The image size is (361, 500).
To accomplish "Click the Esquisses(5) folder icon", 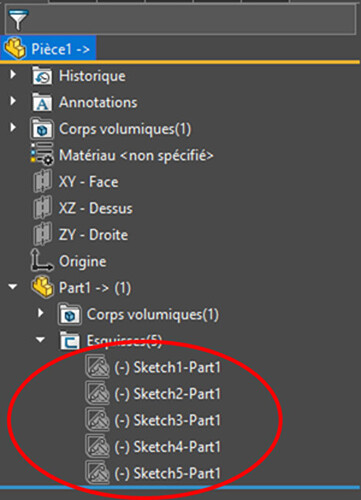I will [x=69, y=340].
